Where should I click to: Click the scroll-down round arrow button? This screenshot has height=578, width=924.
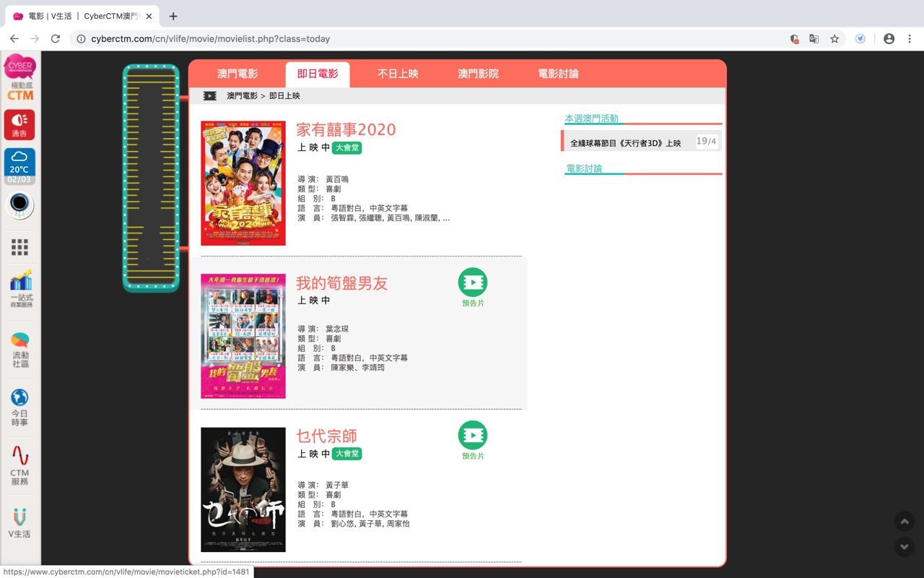[905, 546]
